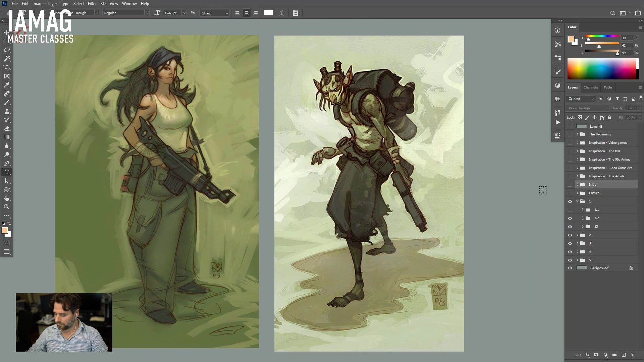644x362 pixels.
Task: Switch to the Channels tab
Action: [x=590, y=87]
